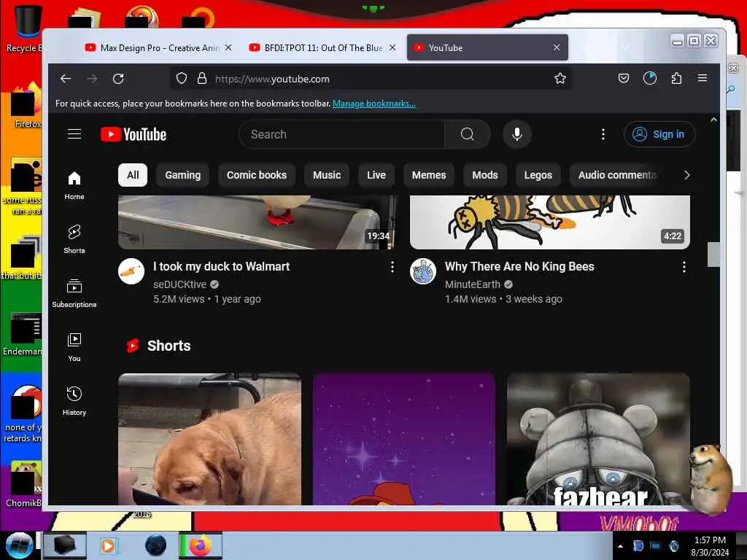This screenshot has width=747, height=560.
Task: Open the fazbear Shorts thumbnail
Action: click(x=598, y=439)
